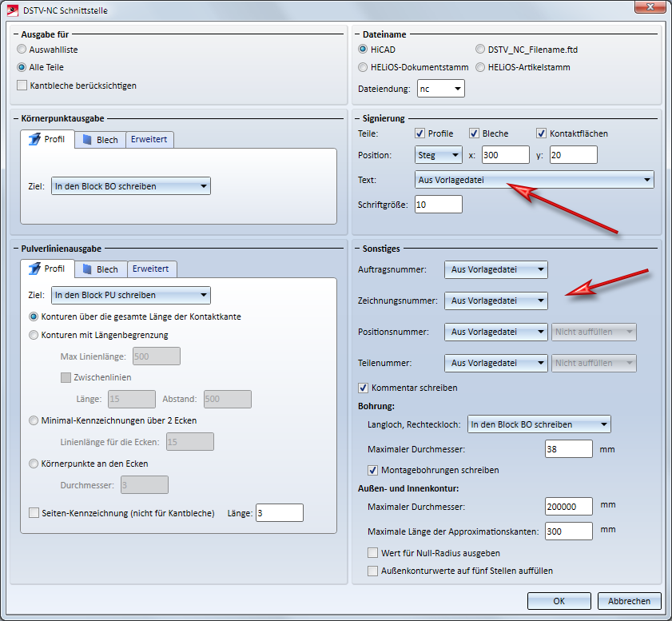Open Profil tab in Pulverlinienausgabe

tap(48, 269)
